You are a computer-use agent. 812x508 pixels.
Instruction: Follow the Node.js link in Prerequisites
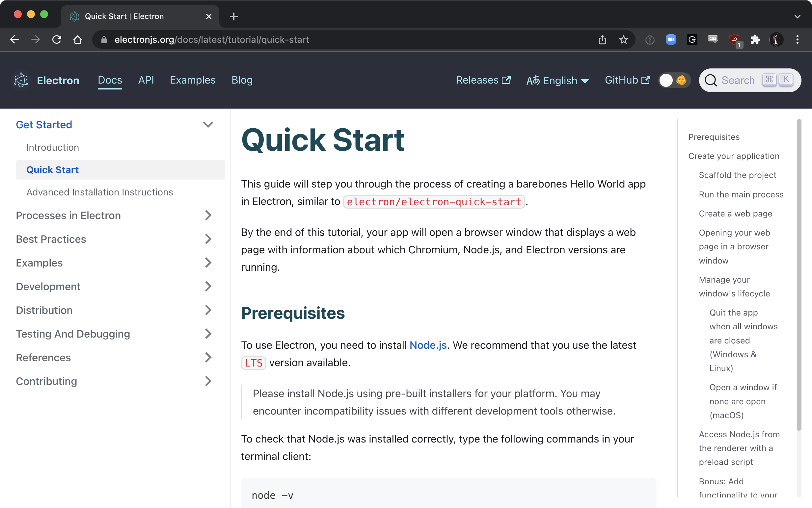coord(428,345)
